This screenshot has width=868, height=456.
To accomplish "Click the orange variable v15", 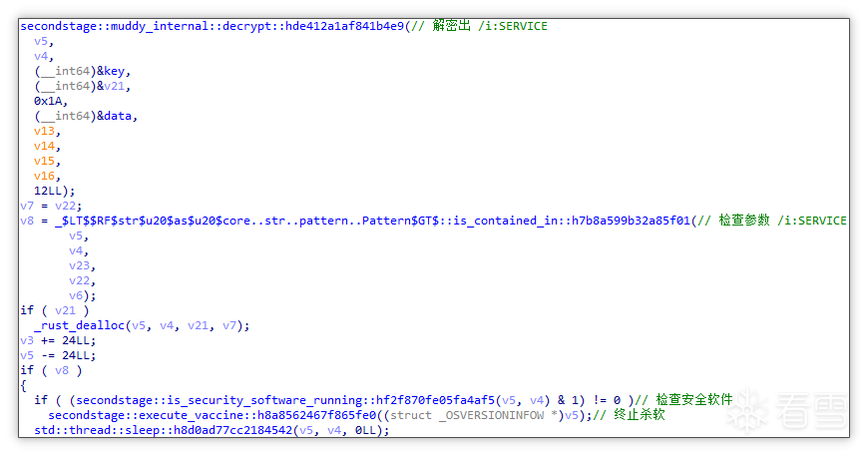I will (x=44, y=161).
